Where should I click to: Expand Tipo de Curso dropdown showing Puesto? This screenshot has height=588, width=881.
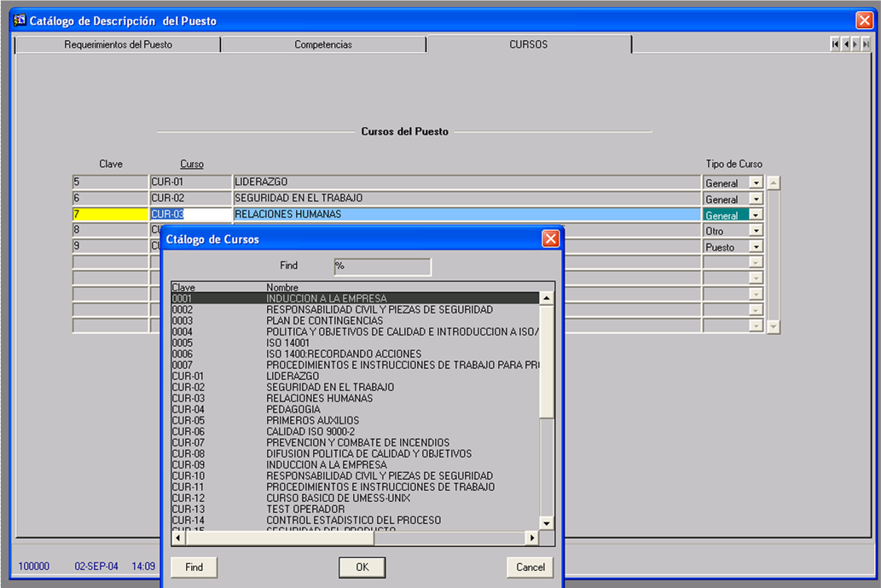click(755, 247)
